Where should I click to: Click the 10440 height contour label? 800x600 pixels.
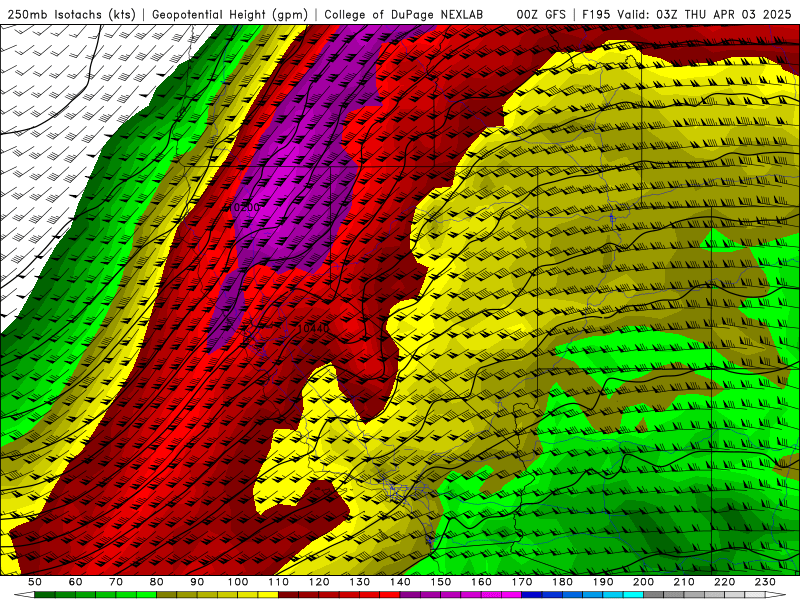click(312, 329)
